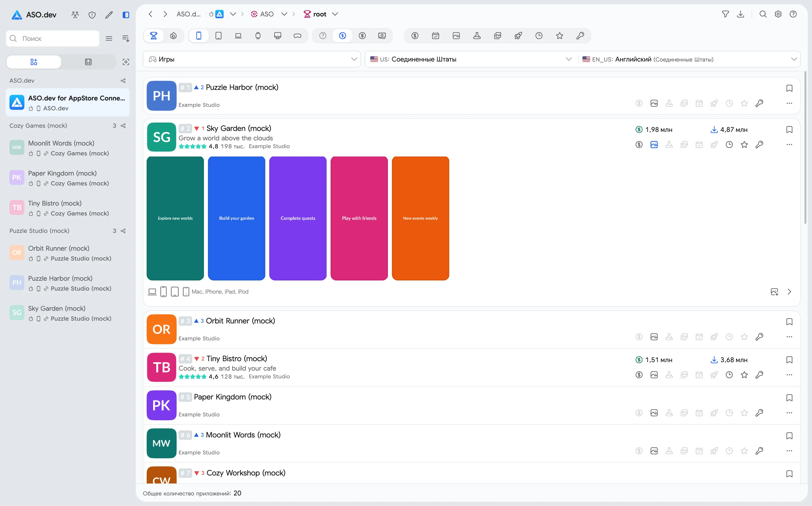The image size is (812, 506).
Task: Toggle the sidebar panel visibility icon
Action: pyautogui.click(x=126, y=15)
